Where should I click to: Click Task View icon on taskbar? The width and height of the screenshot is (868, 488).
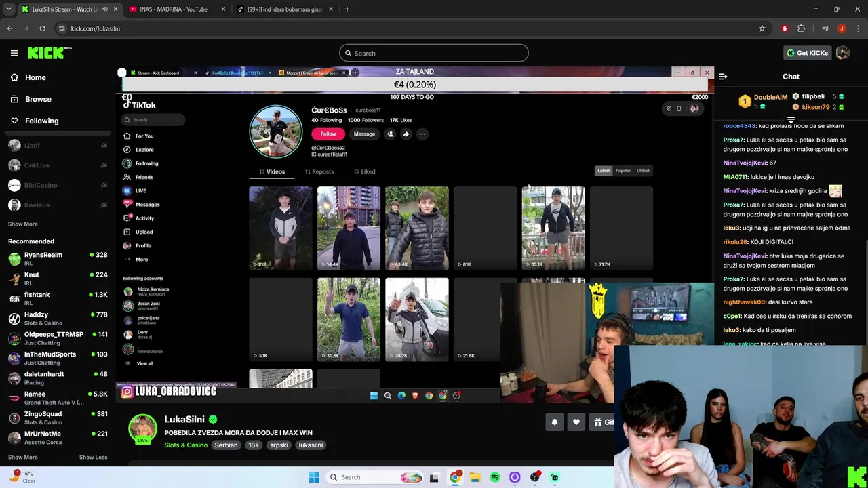click(x=434, y=477)
